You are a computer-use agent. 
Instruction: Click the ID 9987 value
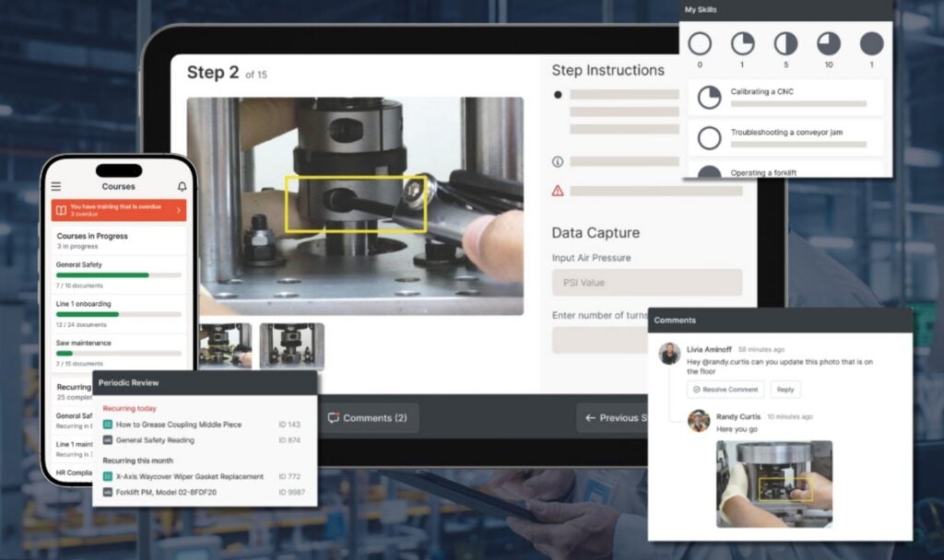(291, 492)
